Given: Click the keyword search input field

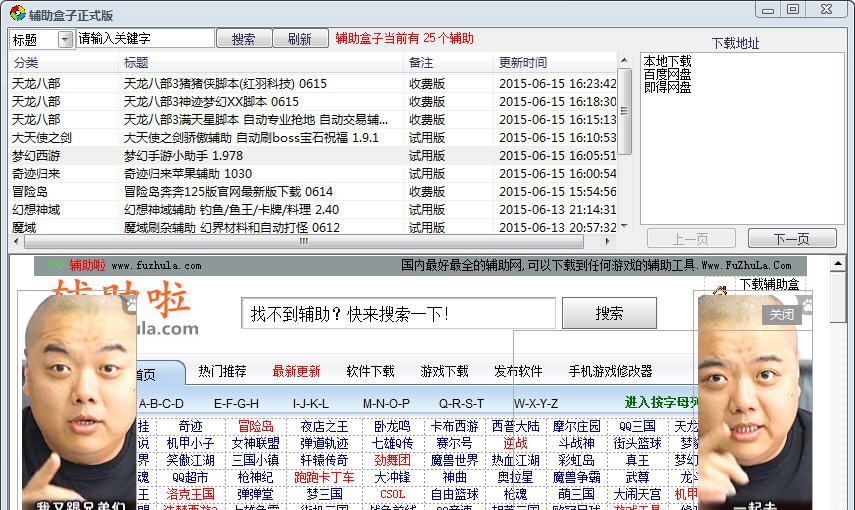Looking at the screenshot, I should coord(145,39).
